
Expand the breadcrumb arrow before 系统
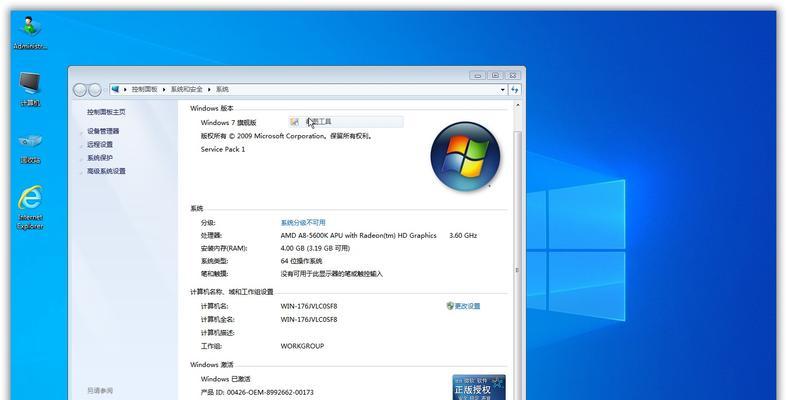point(209,89)
